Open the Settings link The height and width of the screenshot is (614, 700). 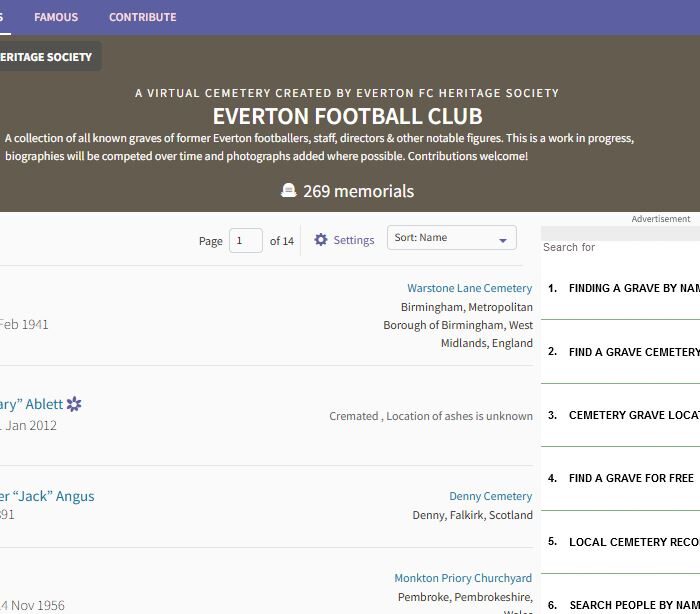tap(353, 240)
